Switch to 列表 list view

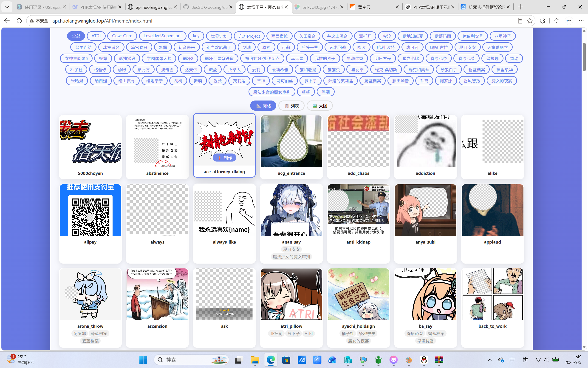coord(291,106)
